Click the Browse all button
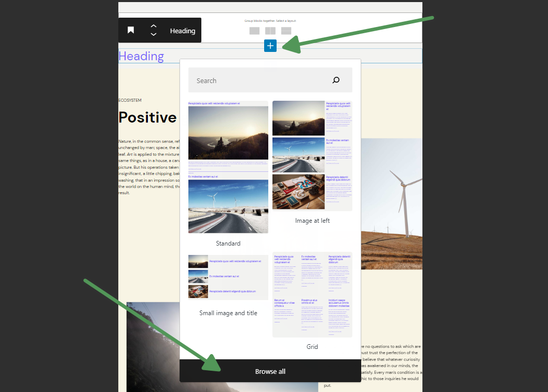The image size is (548, 392). coord(270,371)
